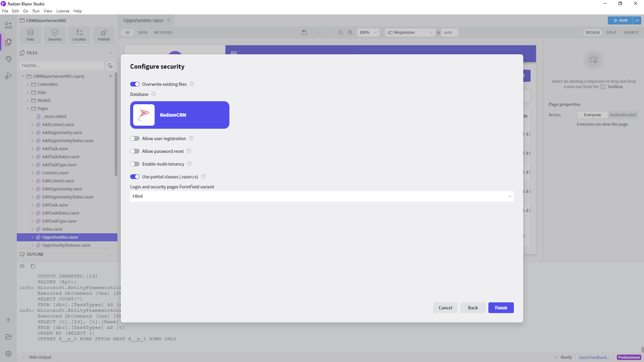The image size is (644, 362).
Task: Add new file with plus next to csproj
Action: pos(110,76)
